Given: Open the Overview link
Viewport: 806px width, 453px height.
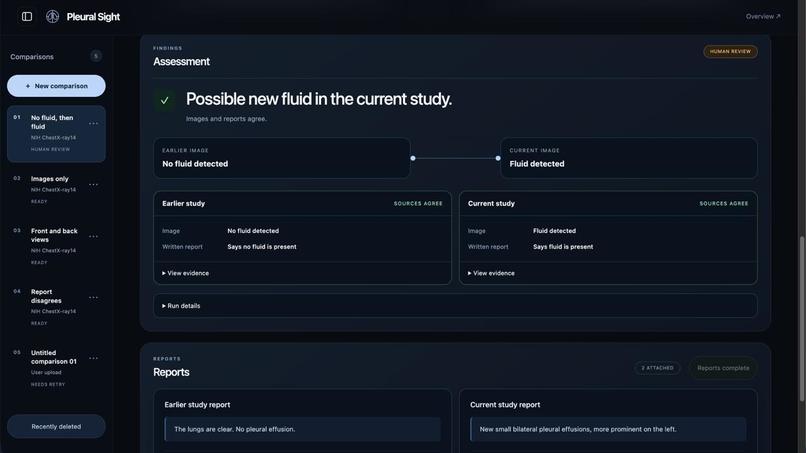Looking at the screenshot, I should (x=763, y=16).
